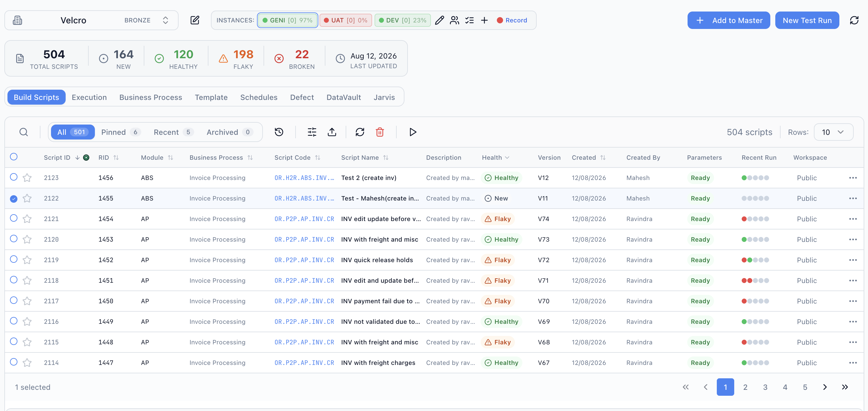The height and width of the screenshot is (411, 868).
Task: Click the export upload toolbar icon
Action: (x=332, y=132)
